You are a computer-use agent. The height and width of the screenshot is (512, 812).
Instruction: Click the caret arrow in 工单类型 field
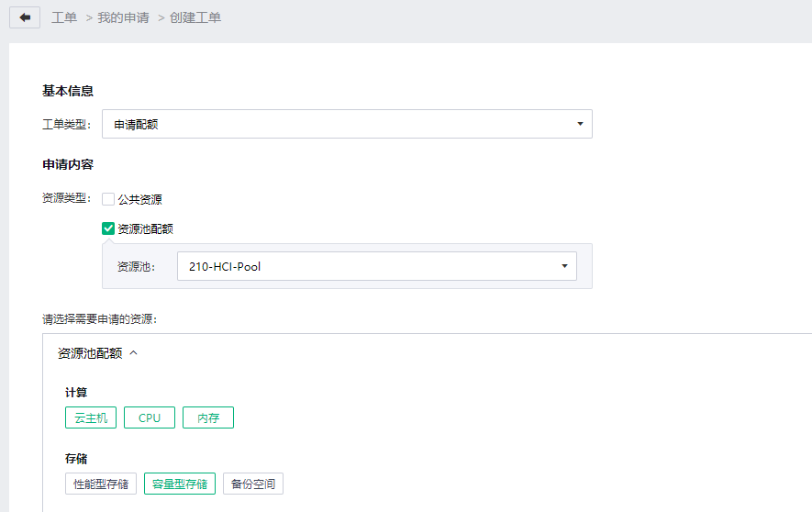580,124
